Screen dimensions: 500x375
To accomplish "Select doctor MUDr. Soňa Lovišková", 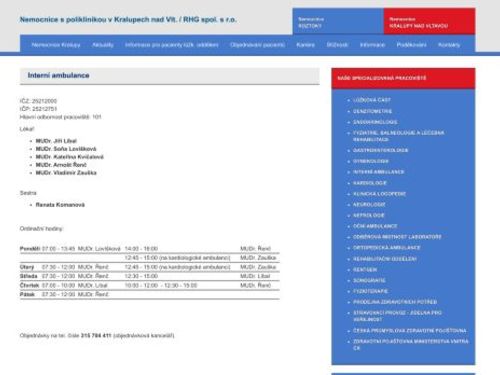I will [66, 149].
